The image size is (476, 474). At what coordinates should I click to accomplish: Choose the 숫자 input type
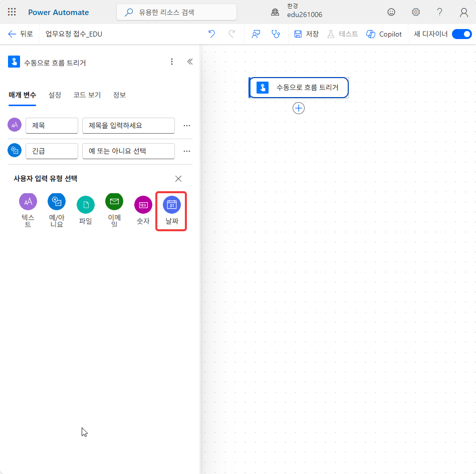pyautogui.click(x=143, y=210)
